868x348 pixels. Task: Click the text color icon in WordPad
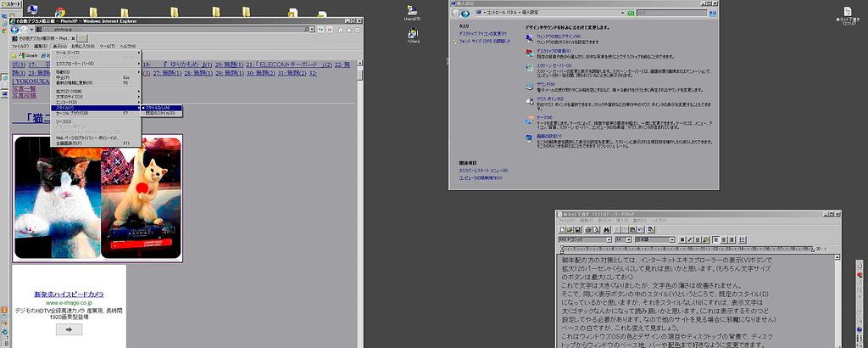706,240
